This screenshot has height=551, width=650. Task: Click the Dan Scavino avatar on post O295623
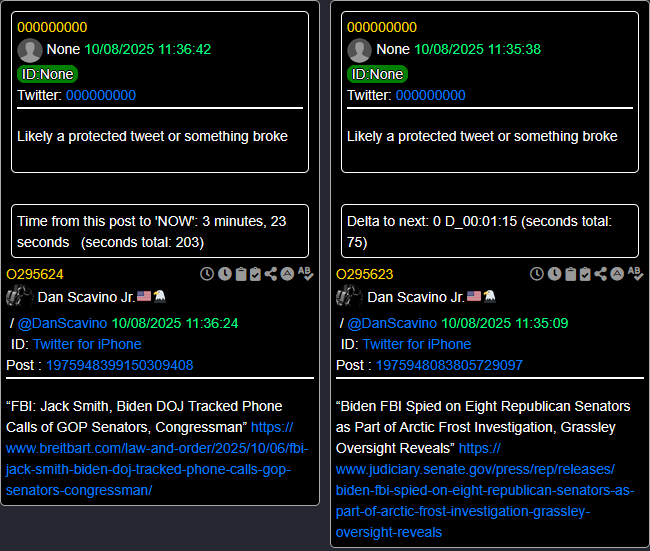(349, 296)
